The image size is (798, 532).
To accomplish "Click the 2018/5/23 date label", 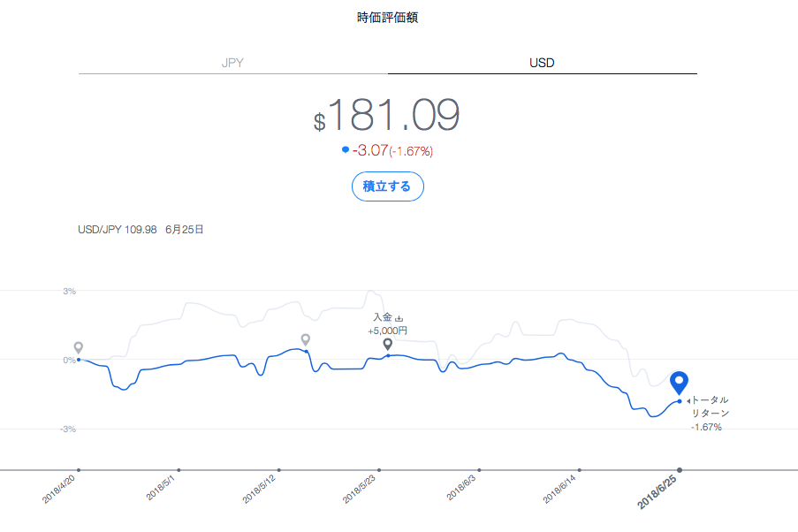I will [360, 490].
